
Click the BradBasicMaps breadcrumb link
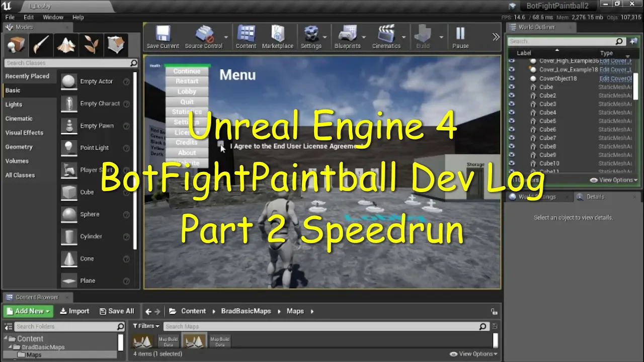point(246,311)
